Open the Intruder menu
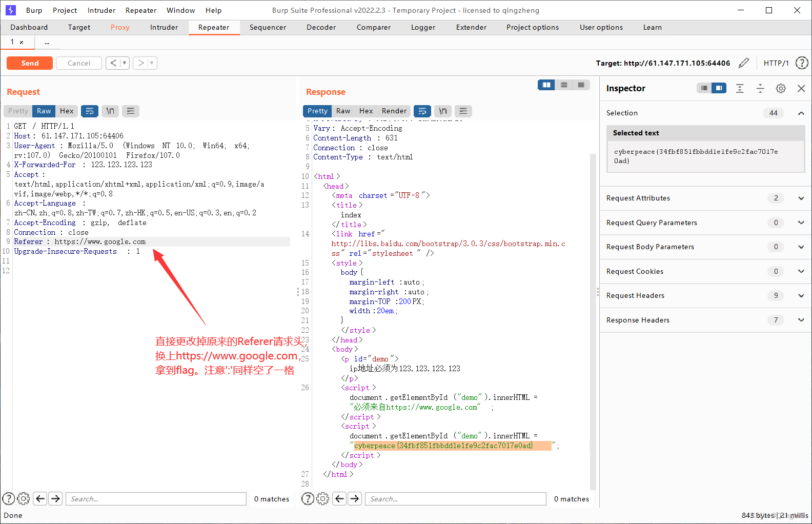The height and width of the screenshot is (524, 812). [101, 10]
